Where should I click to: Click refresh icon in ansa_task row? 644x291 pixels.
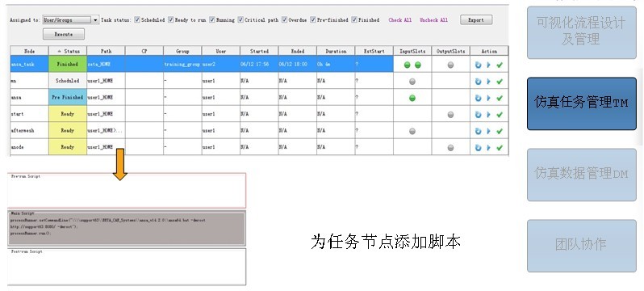(478, 65)
